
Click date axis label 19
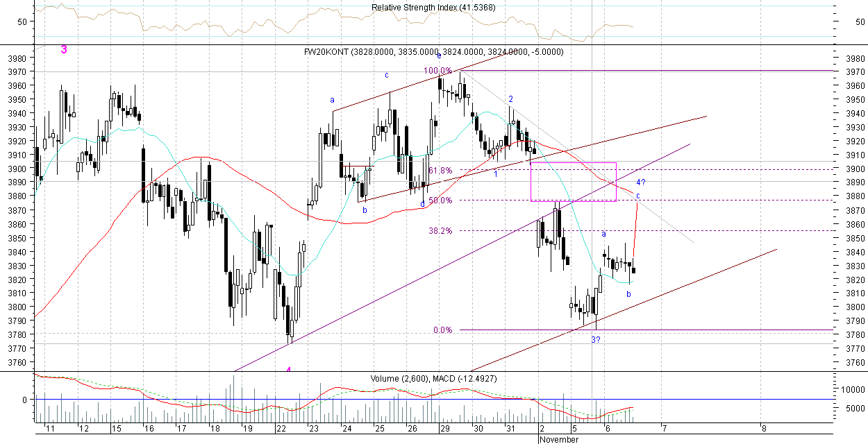247,429
